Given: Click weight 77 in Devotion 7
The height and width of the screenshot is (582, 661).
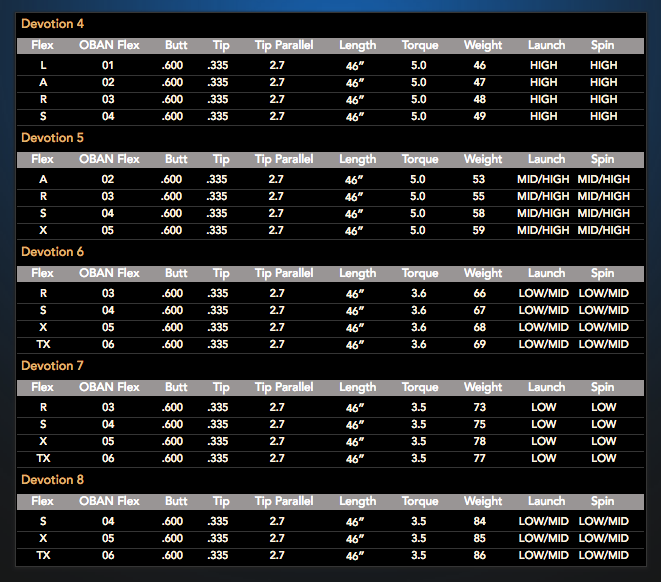Looking at the screenshot, I should click(479, 459).
